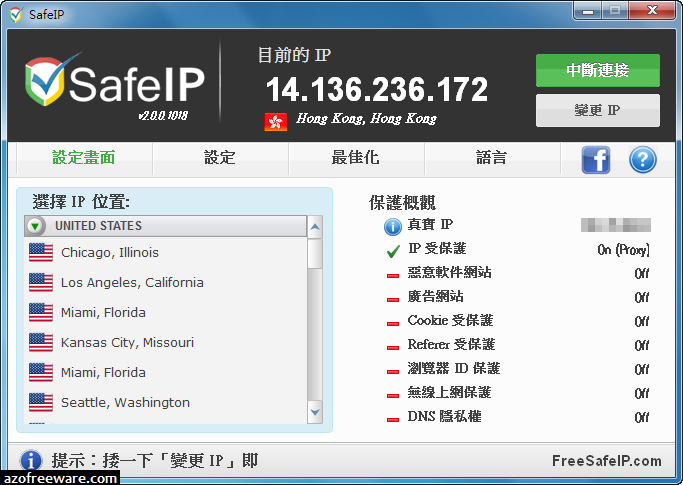This screenshot has height=485, width=683.
Task: Click the red dash beside 廣告網站
Action: [x=393, y=300]
